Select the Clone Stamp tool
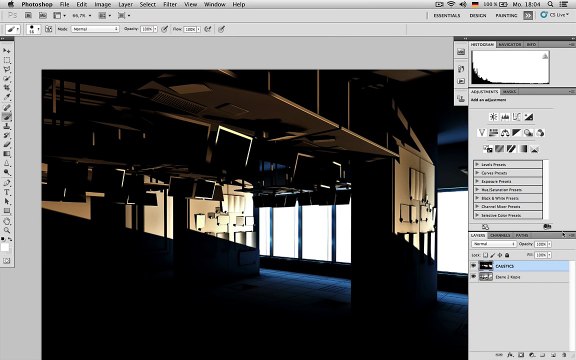The image size is (576, 360). pyautogui.click(x=7, y=126)
